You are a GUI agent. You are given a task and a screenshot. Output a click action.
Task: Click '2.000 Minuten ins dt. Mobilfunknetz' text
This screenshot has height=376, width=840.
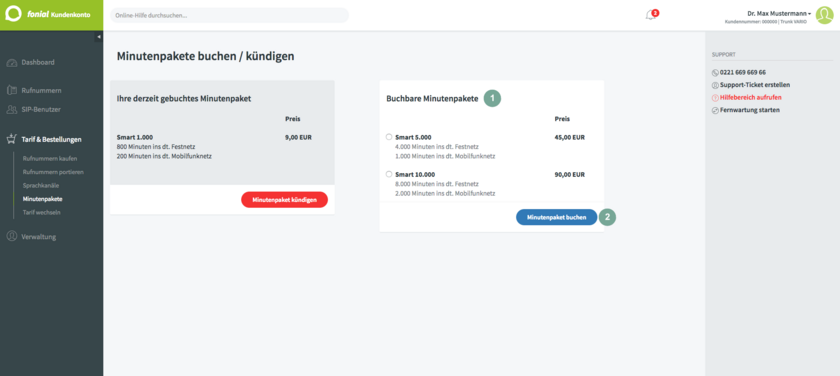coord(445,193)
